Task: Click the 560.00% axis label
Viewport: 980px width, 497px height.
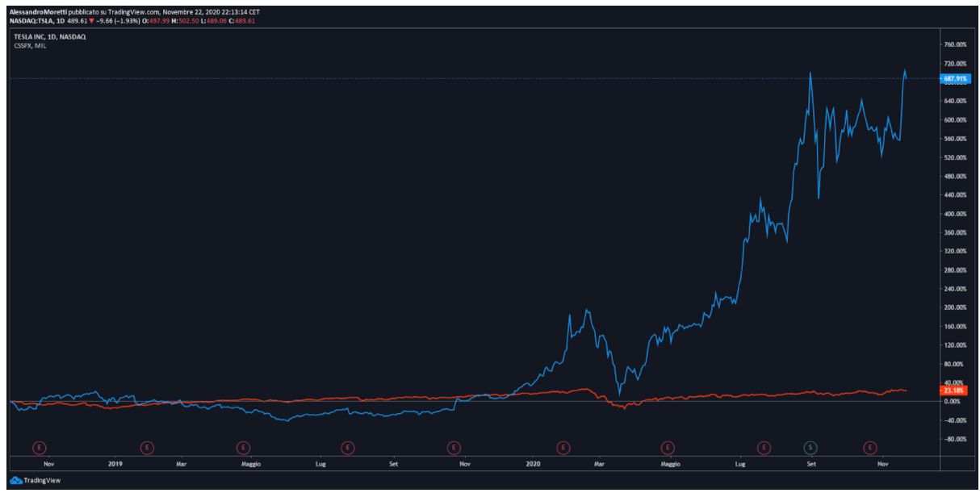Action: tap(956, 138)
